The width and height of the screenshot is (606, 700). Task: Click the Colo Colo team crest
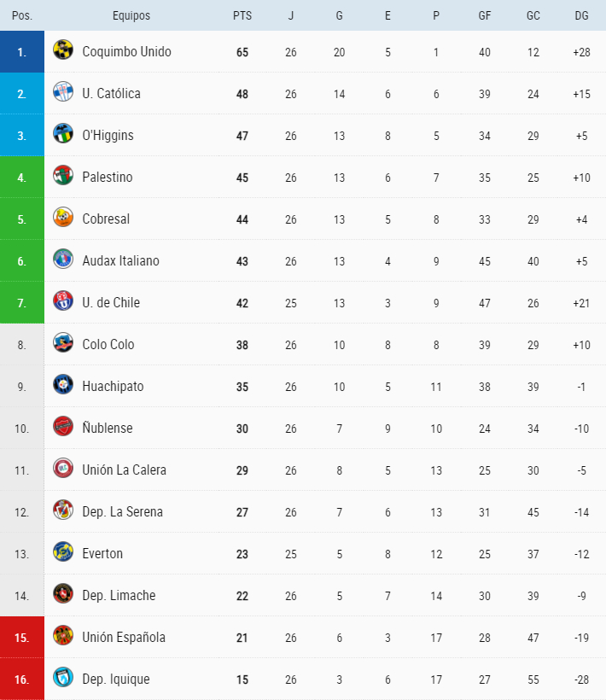coord(62,342)
